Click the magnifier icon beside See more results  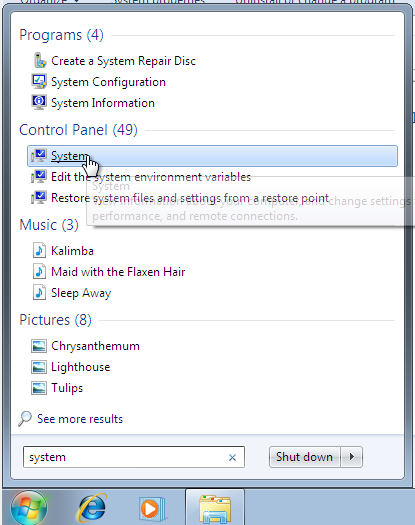(x=25, y=419)
